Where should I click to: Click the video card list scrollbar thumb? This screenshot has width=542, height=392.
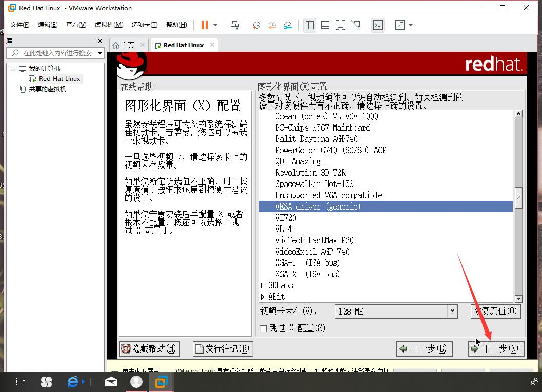coord(518,198)
